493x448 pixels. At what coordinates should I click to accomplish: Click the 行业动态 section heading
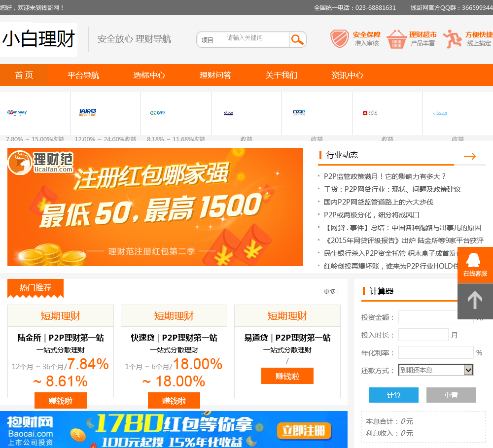click(x=342, y=155)
